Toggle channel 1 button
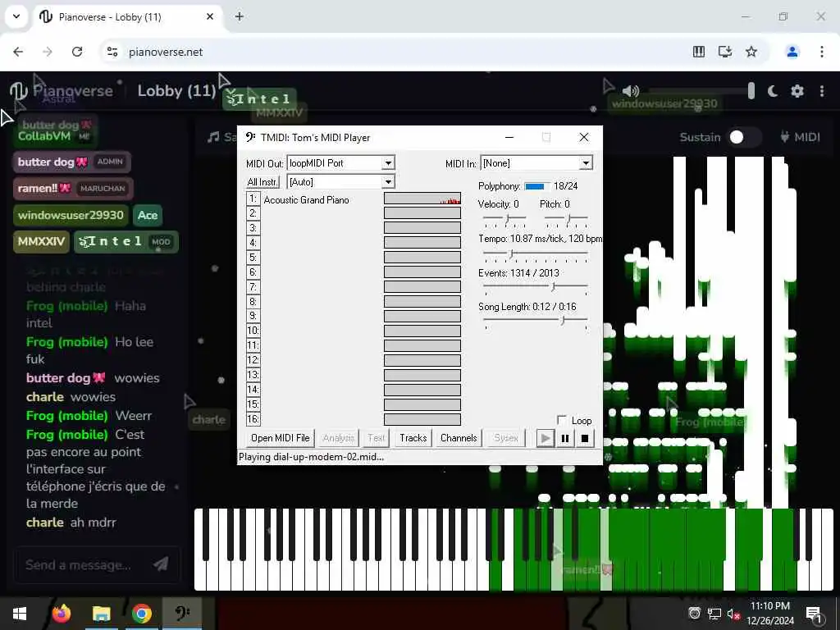The height and width of the screenshot is (630, 840). pos(253,199)
